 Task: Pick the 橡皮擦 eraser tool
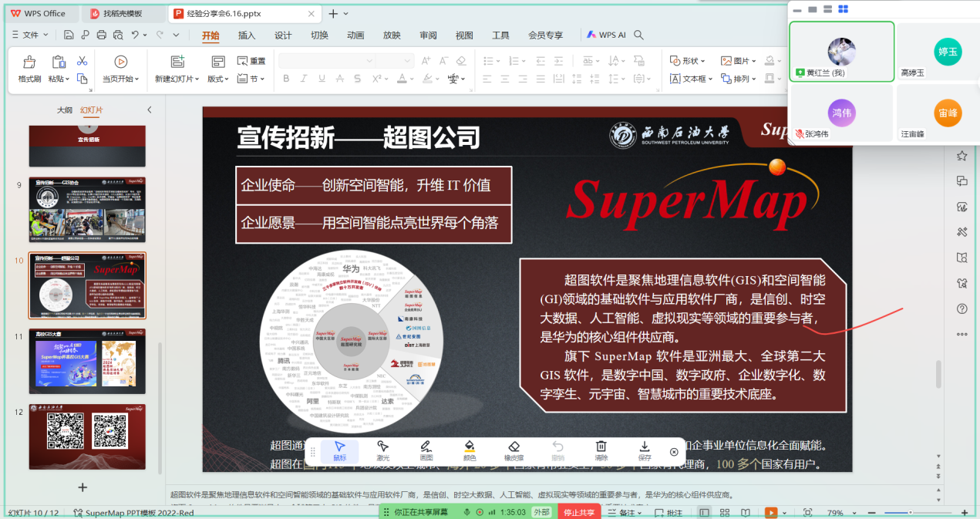click(x=514, y=450)
